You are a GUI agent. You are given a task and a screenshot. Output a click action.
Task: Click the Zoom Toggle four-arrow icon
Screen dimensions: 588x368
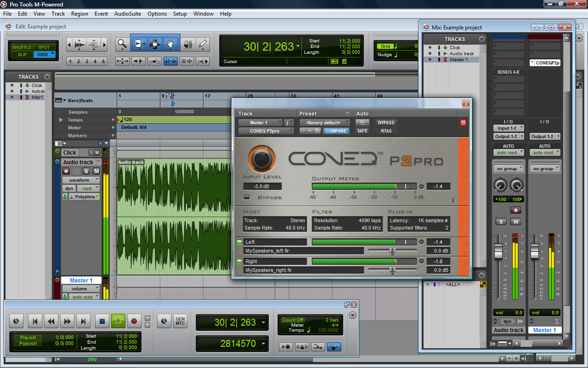(122, 61)
